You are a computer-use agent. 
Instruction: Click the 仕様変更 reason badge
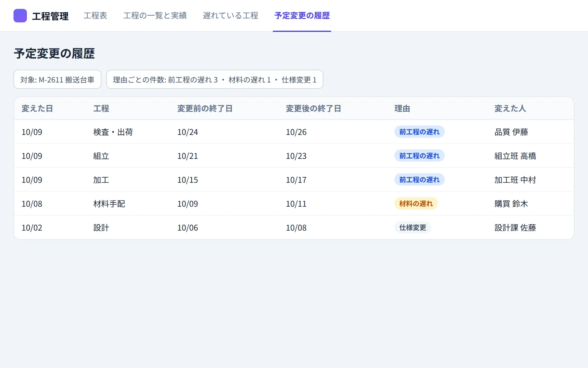(413, 228)
